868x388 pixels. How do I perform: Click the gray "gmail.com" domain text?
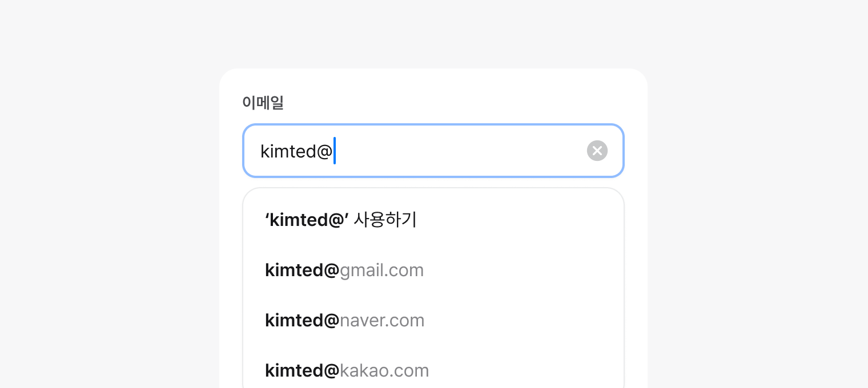tap(381, 270)
